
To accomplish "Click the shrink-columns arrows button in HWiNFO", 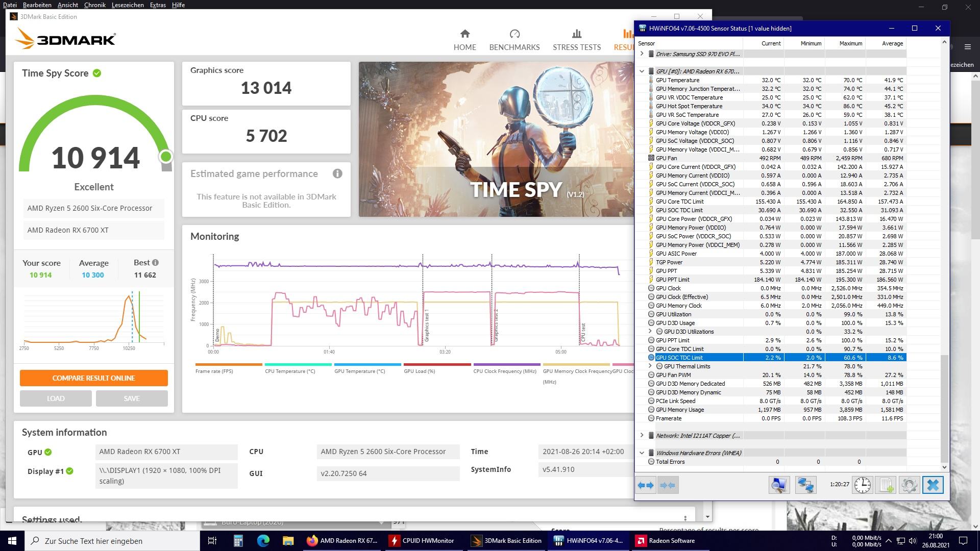I will (x=668, y=485).
